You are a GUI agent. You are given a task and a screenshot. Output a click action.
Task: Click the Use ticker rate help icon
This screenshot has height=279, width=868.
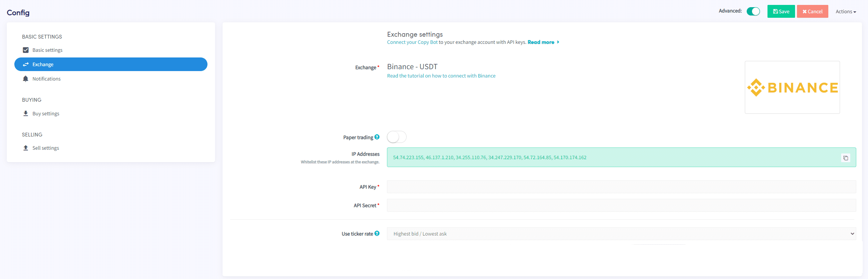[377, 233]
